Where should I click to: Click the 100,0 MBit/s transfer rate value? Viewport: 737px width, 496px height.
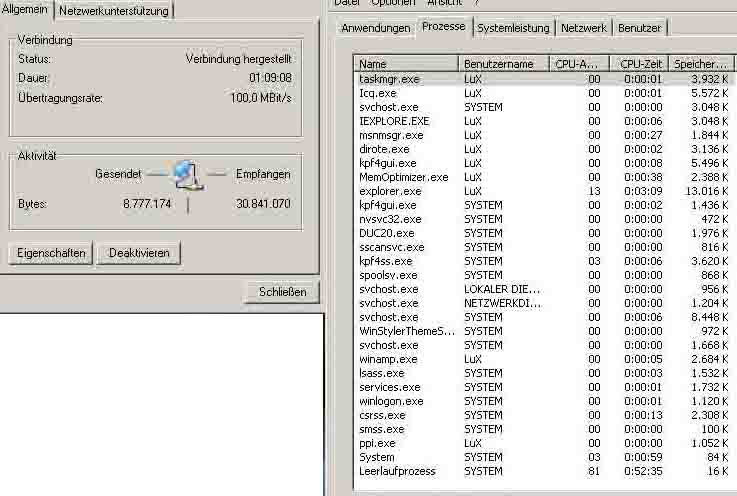pos(261,98)
